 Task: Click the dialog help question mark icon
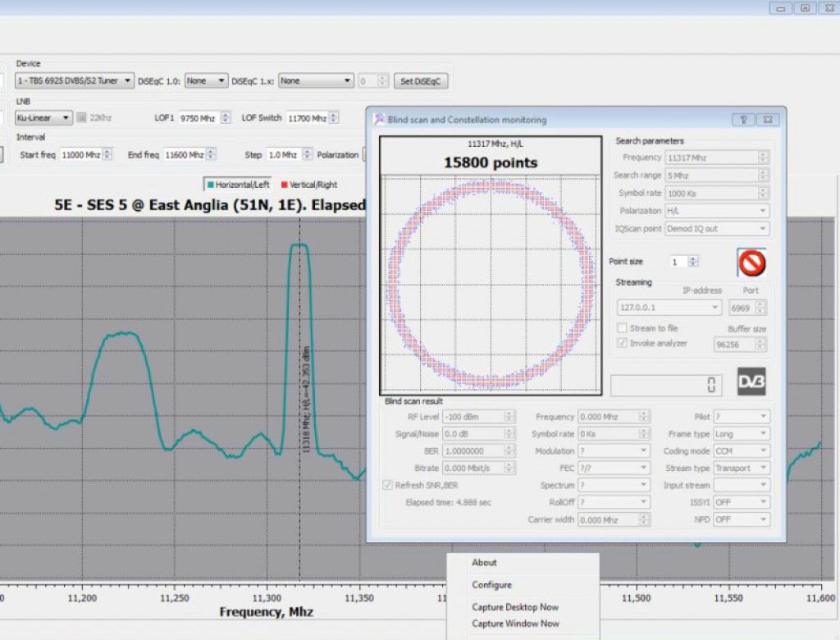point(742,120)
